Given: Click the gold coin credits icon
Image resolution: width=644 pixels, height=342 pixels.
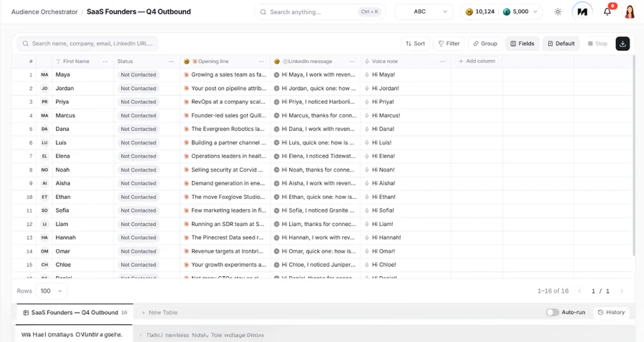Looking at the screenshot, I should coord(469,12).
